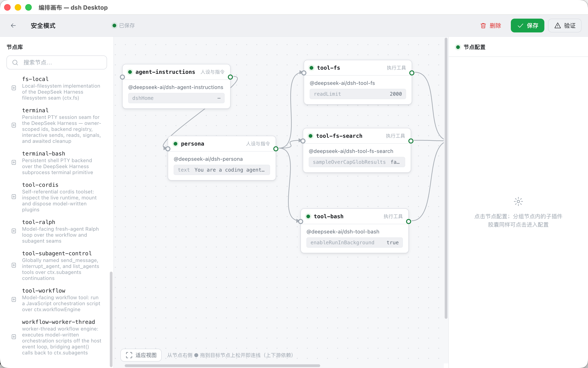Pick the tool-subagent-control library node icon

pos(14,265)
